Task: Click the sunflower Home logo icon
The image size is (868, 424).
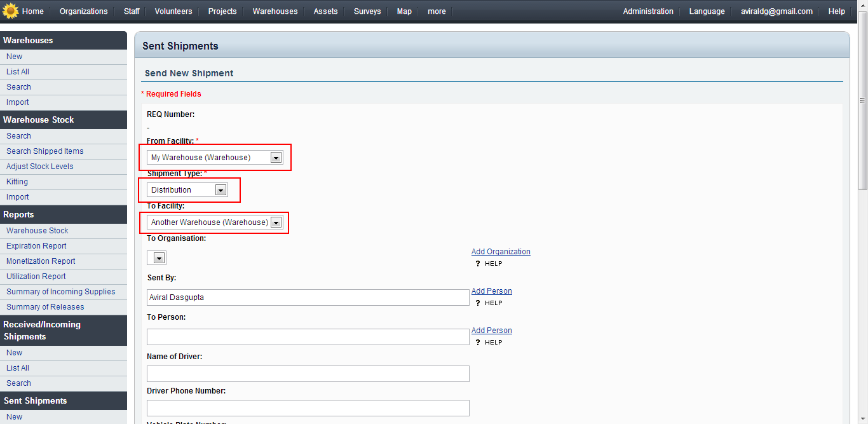Action: coord(10,11)
